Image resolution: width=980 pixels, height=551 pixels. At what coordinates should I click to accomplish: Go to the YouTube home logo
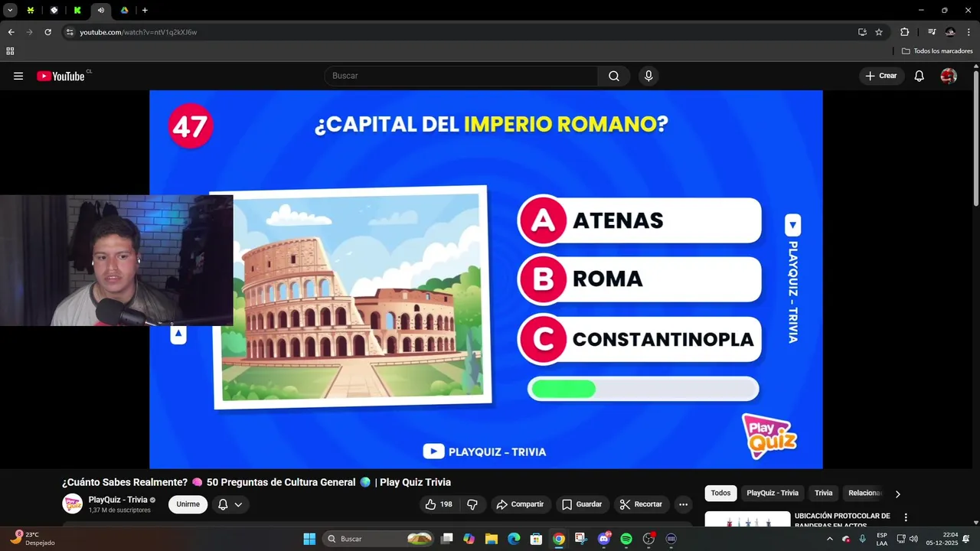pos(61,76)
